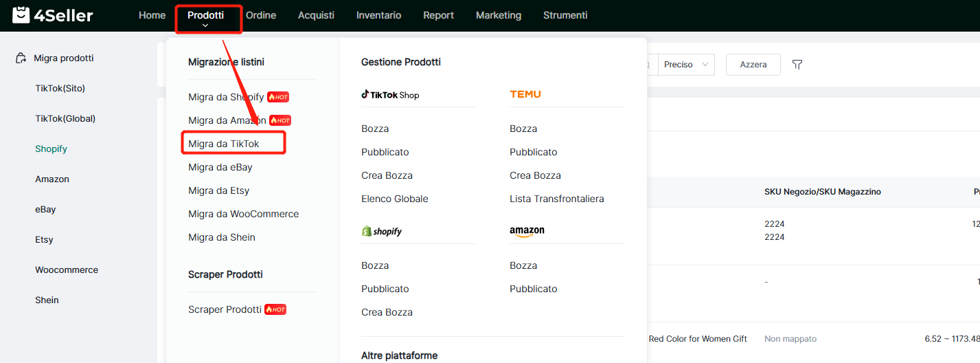The image size is (980, 363).
Task: Select Amazon in sidebar
Action: point(52,179)
